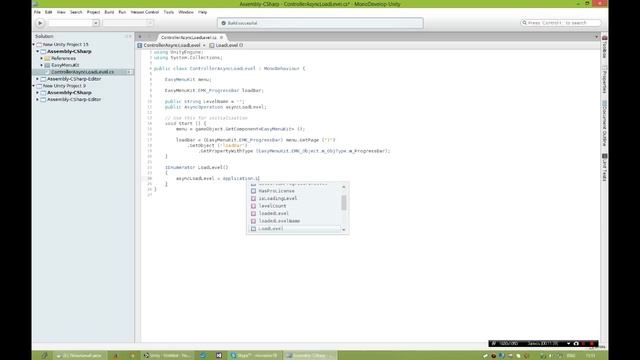
Task: Click the Run play button in toolbar
Action: point(40,23)
